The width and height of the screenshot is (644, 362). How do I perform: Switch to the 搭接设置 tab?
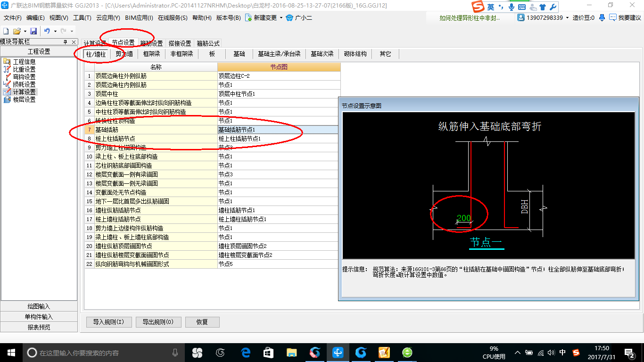[180, 43]
